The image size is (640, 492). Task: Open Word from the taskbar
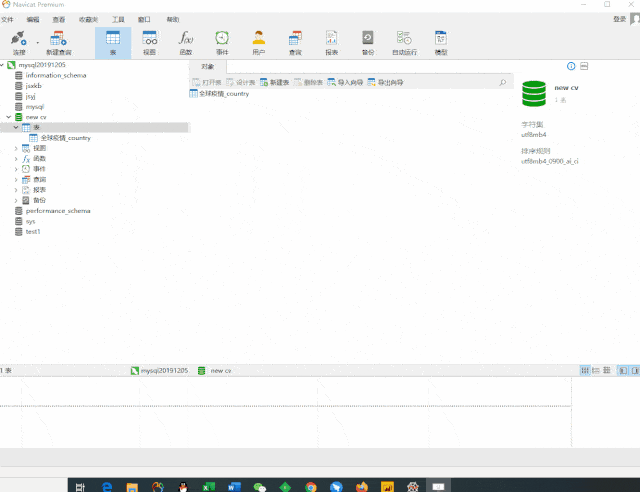pyautogui.click(x=234, y=487)
